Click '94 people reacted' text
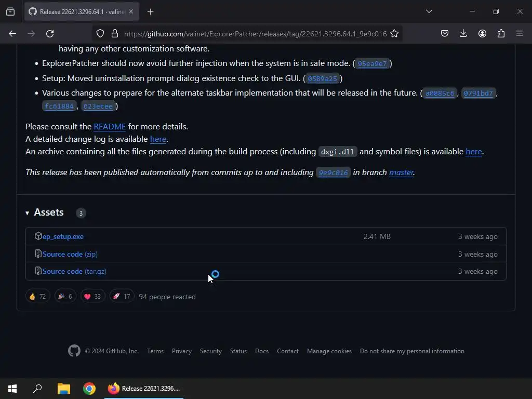 pos(167,297)
